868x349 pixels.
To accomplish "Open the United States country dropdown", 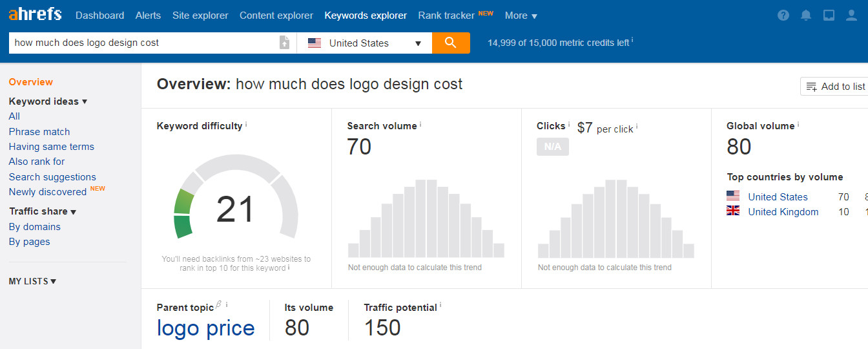I will 365,43.
